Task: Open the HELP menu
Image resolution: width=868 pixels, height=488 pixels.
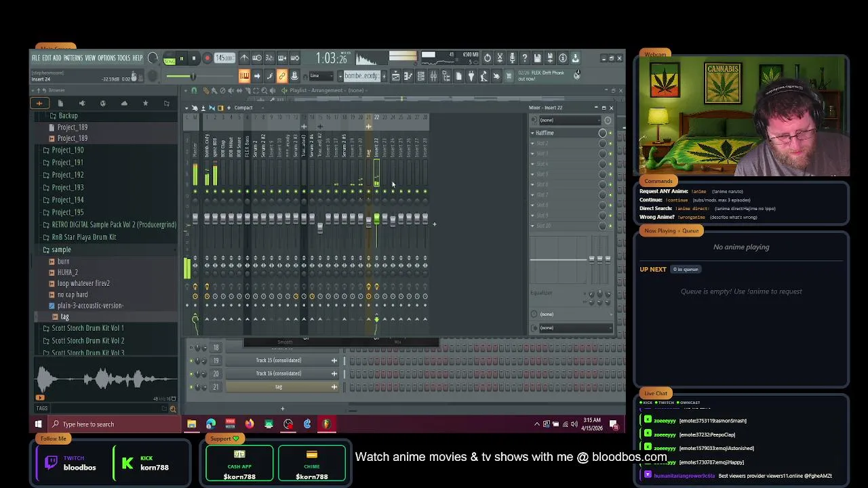Action: [138, 58]
